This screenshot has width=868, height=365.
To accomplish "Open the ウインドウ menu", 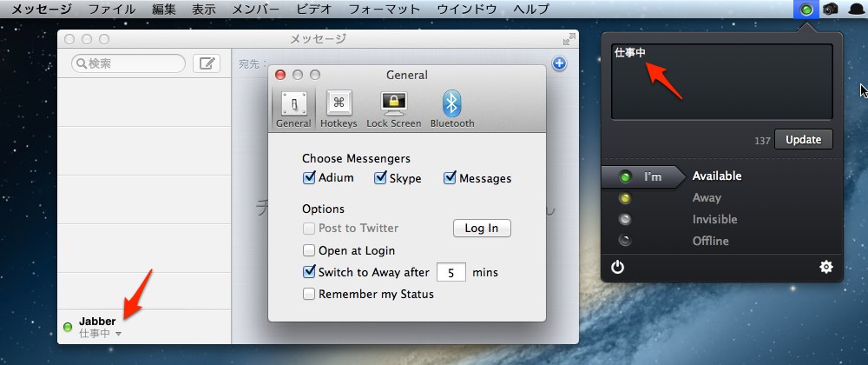I will [x=467, y=10].
